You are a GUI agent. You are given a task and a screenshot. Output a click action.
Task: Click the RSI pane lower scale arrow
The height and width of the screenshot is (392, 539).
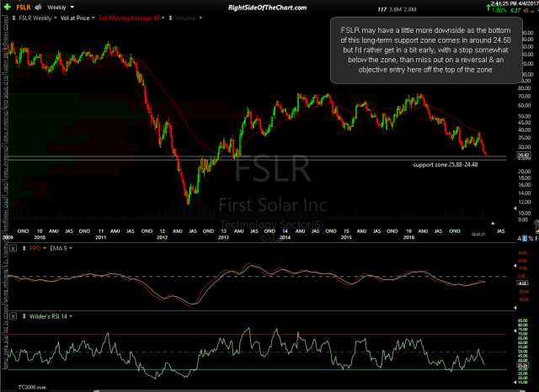[x=515, y=382]
